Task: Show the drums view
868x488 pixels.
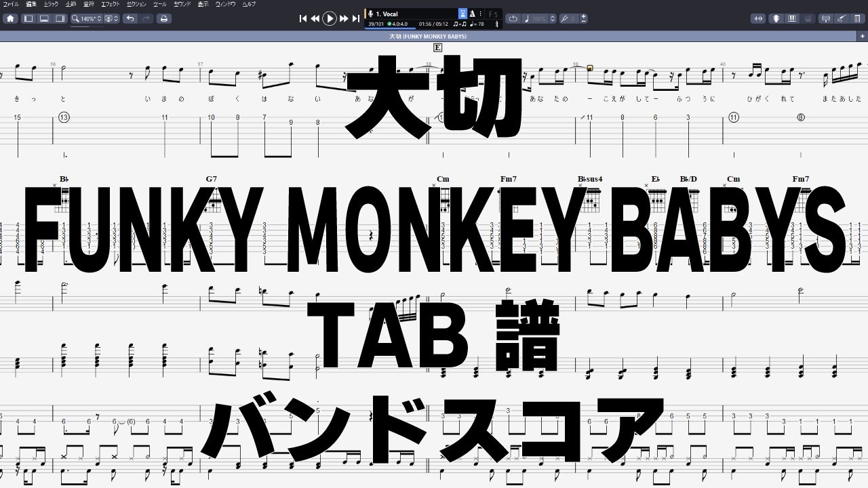Action: 808,18
